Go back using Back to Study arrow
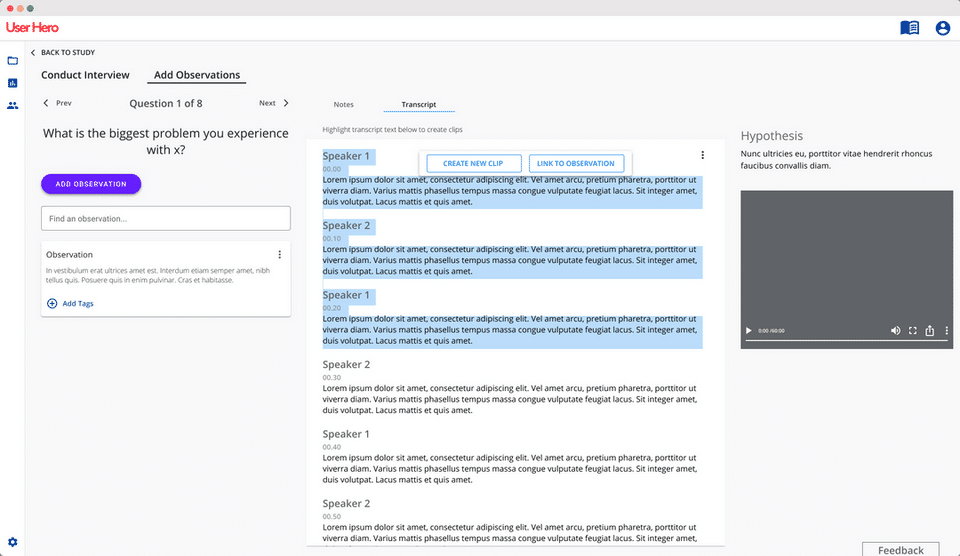Viewport: 960px width, 556px height. point(33,53)
